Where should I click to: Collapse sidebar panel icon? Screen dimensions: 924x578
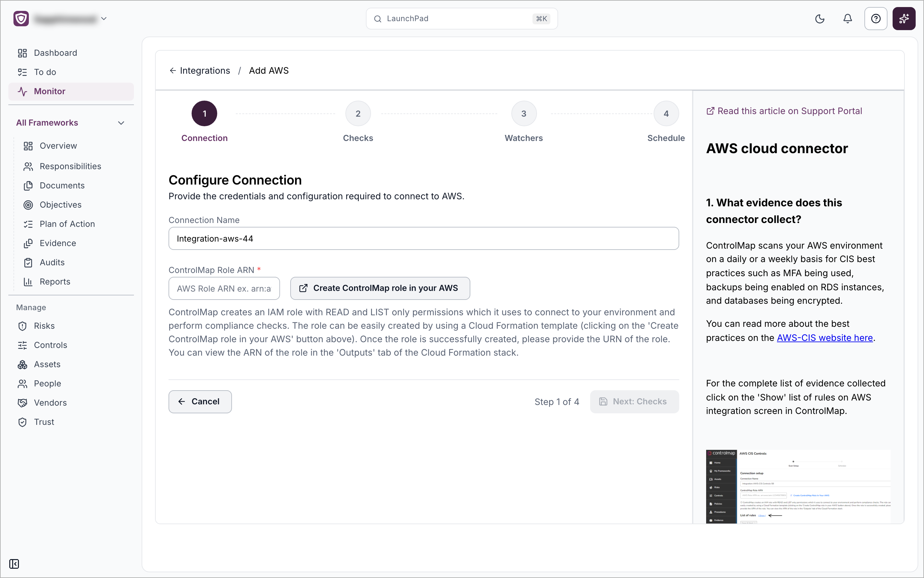(x=14, y=564)
